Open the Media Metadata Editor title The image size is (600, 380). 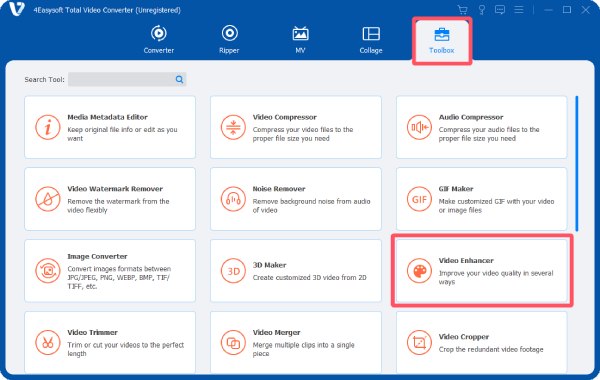click(x=107, y=117)
